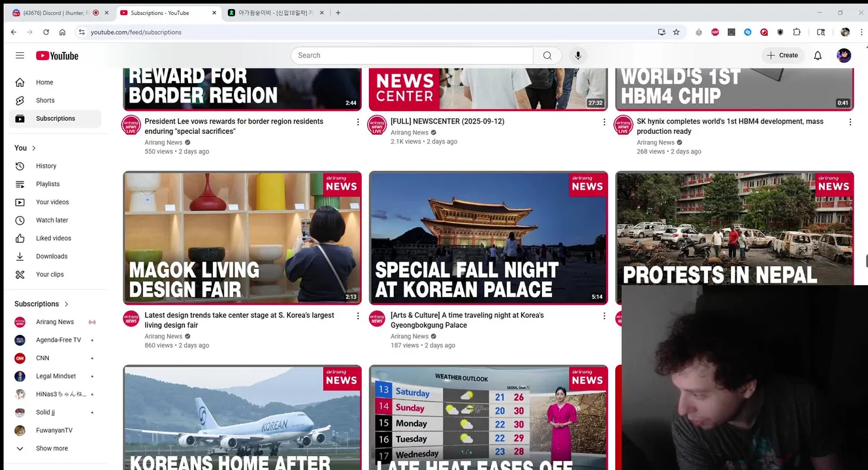Expand Show more subscriptions

(55, 448)
